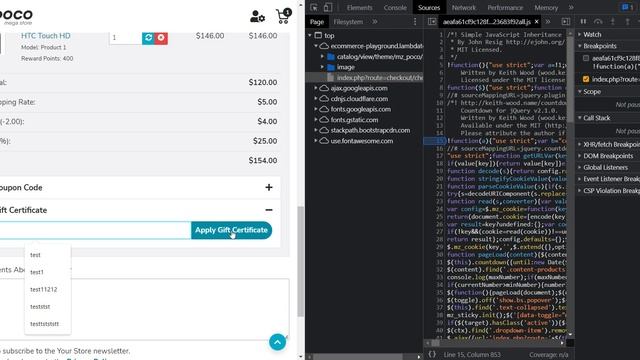This screenshot has width=640, height=360.
Task: Collapse the top frame tree node
Action: tap(310, 36)
